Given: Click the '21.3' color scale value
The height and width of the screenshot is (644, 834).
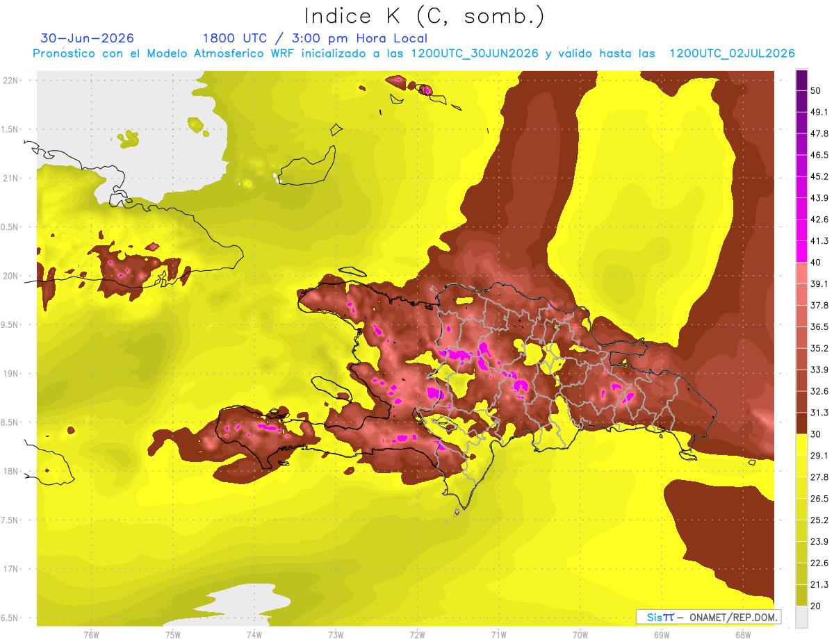Looking at the screenshot, I should tap(819, 584).
